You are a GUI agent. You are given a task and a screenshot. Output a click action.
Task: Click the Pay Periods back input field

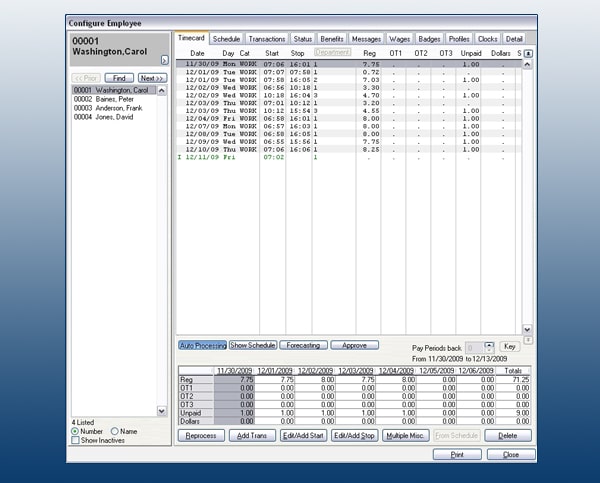click(x=474, y=348)
